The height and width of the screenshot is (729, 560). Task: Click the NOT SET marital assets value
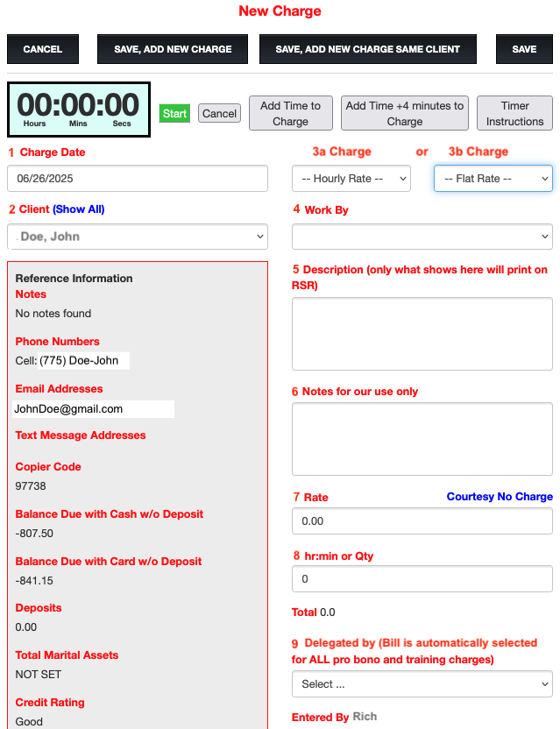tap(39, 675)
